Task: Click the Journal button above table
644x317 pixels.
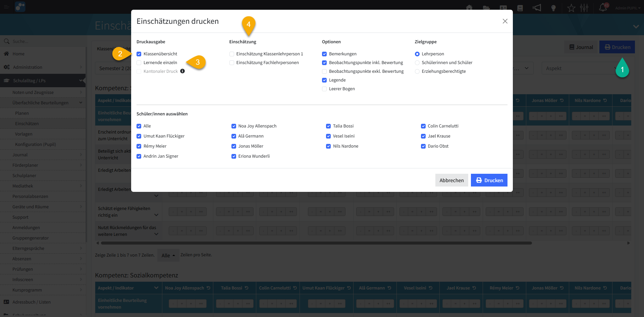Action: point(581,47)
